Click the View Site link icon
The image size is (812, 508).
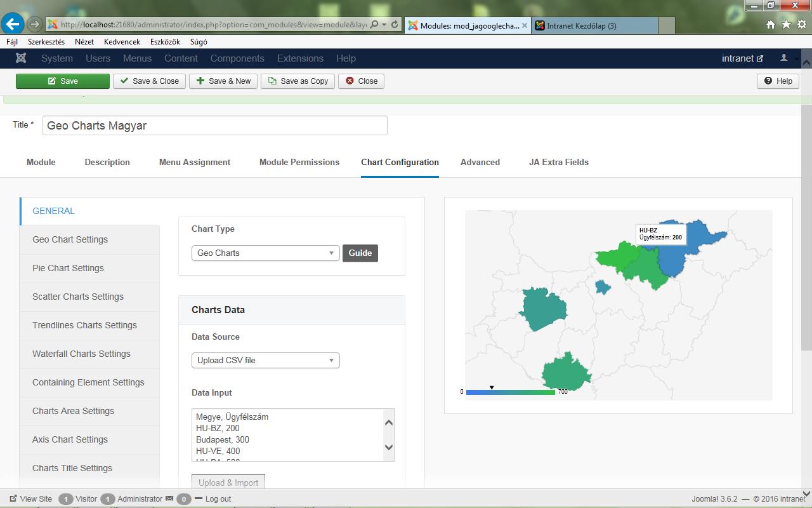[x=13, y=498]
